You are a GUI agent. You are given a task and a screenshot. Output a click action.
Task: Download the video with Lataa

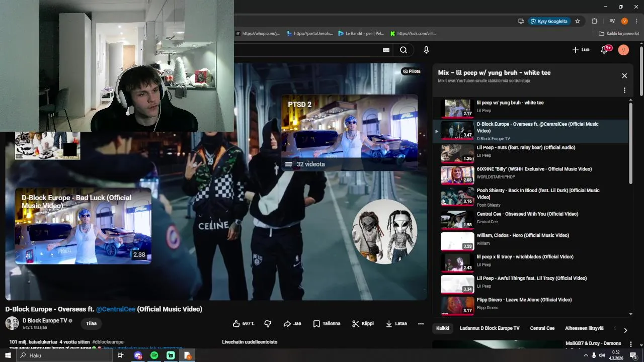click(396, 324)
